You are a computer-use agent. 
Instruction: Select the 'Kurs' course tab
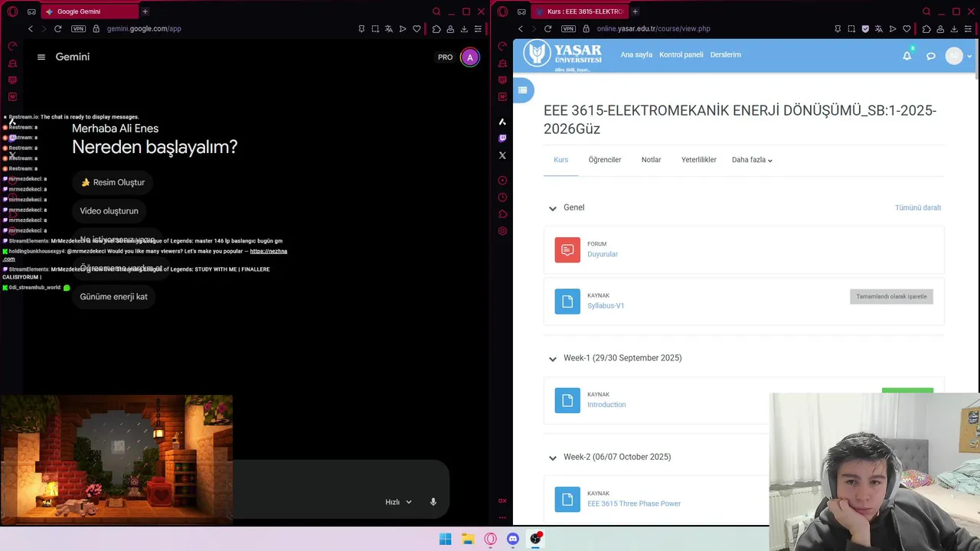[561, 160]
